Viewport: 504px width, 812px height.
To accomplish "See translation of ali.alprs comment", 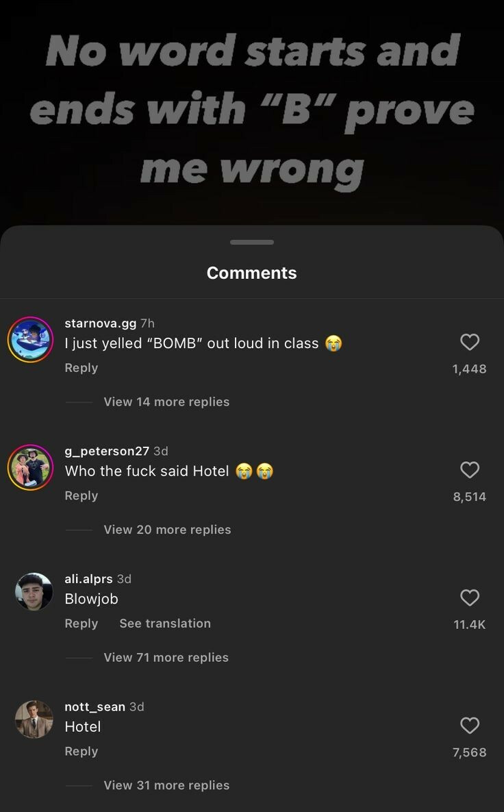I will pos(165,624).
